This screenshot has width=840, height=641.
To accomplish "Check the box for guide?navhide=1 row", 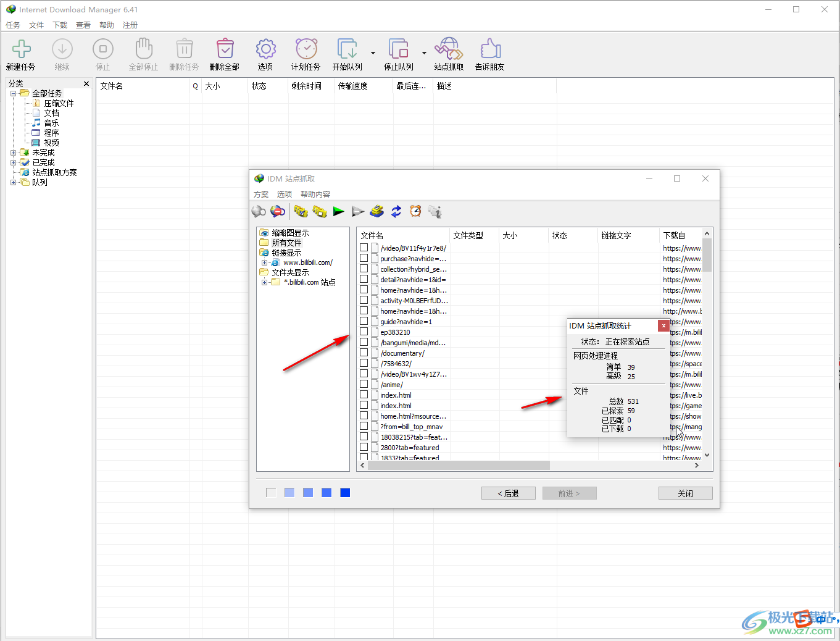I will click(x=364, y=321).
